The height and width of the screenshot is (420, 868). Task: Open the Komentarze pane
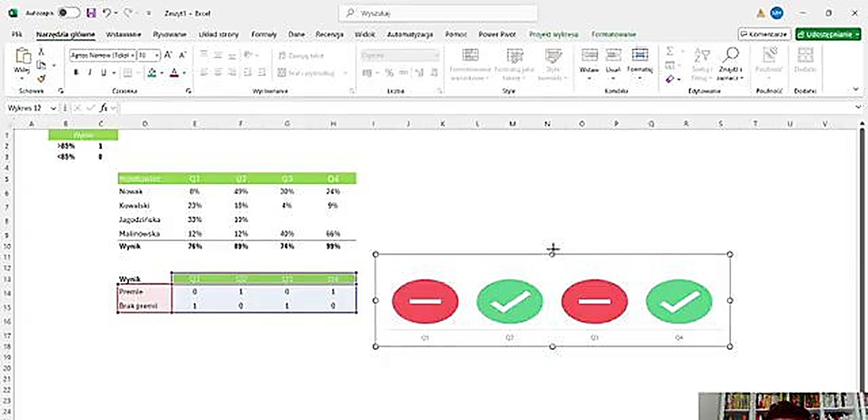point(764,34)
